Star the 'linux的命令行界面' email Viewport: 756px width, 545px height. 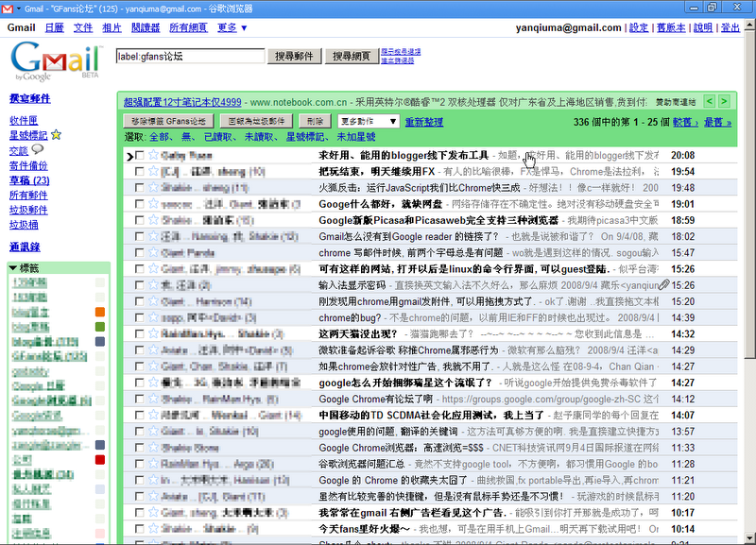click(153, 269)
